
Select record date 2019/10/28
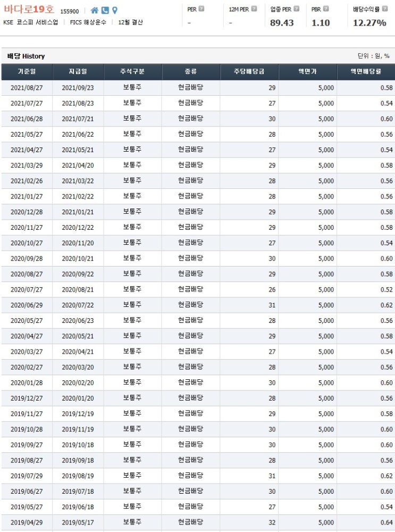click(27, 429)
